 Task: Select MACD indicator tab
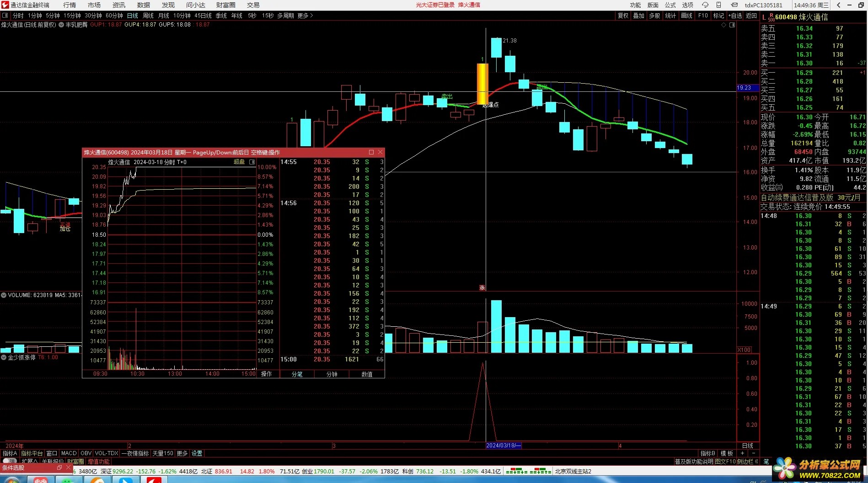coord(69,453)
